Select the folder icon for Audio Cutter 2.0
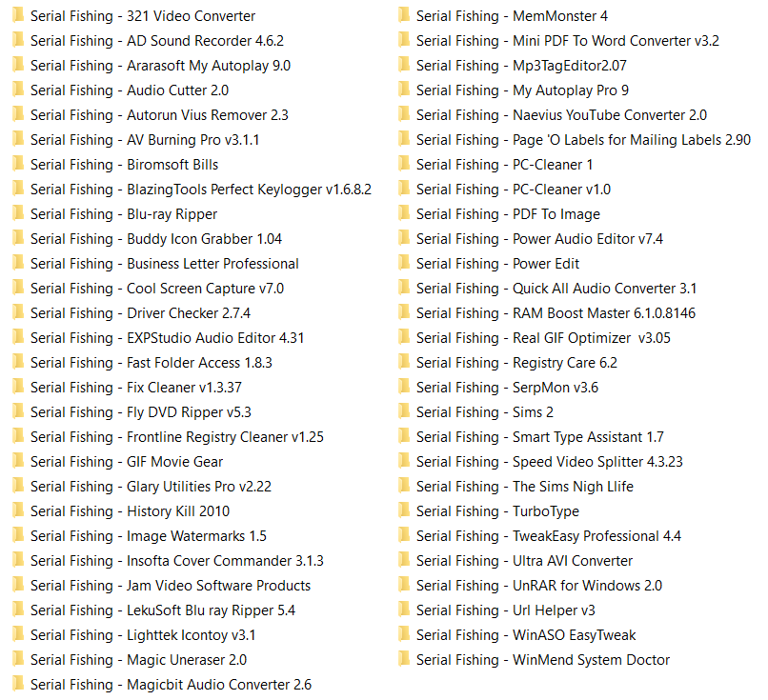 18,90
